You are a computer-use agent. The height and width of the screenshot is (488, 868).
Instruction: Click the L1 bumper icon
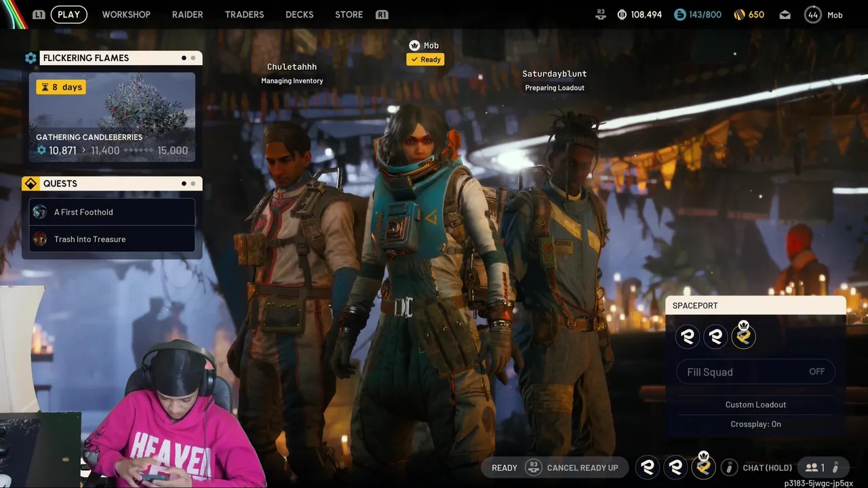pyautogui.click(x=39, y=14)
